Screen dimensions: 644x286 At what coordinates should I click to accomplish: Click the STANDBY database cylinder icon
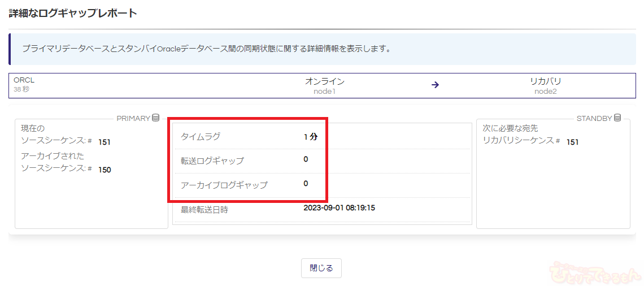click(x=617, y=118)
